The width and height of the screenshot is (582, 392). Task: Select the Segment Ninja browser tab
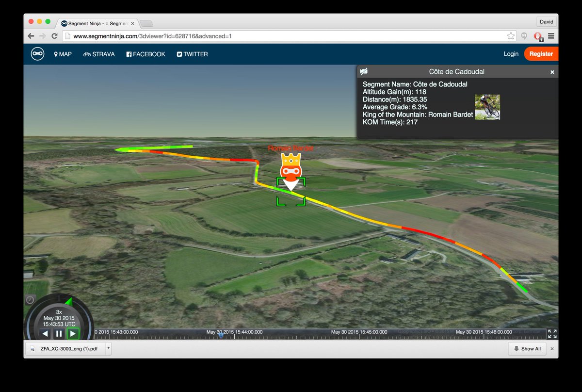tap(98, 23)
